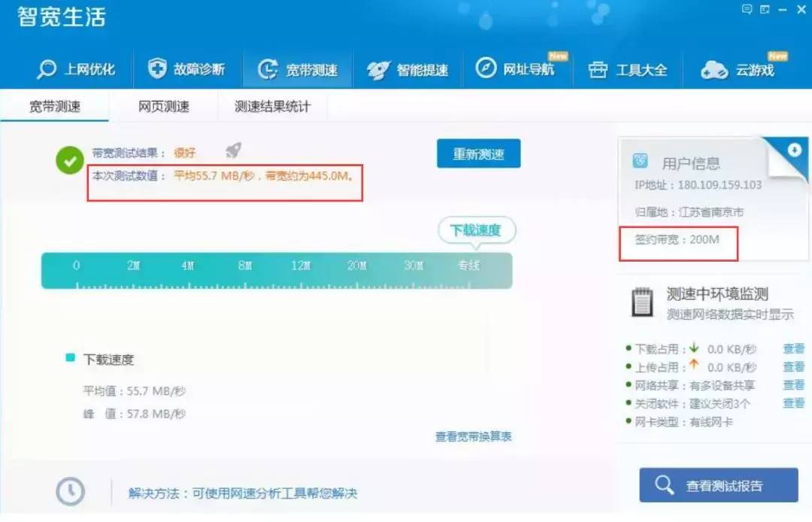
Task: Click the 签约带宽：200M text
Action: tap(677, 239)
